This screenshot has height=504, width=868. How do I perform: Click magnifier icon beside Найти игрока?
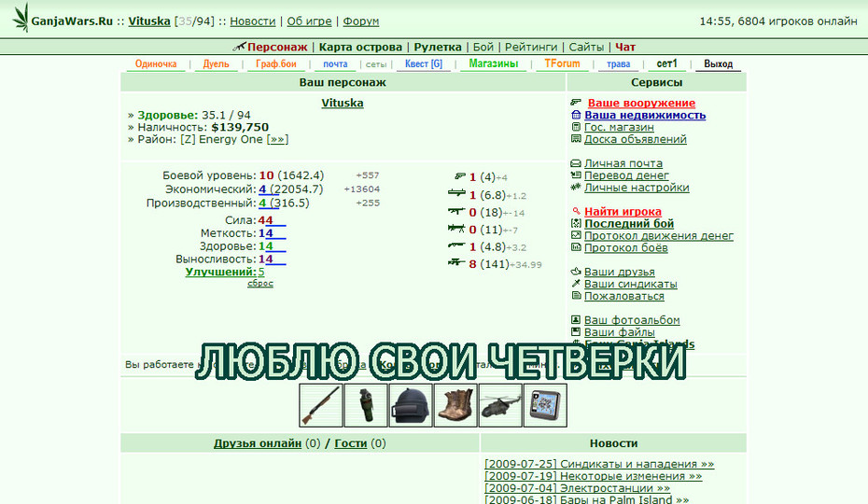point(576,211)
